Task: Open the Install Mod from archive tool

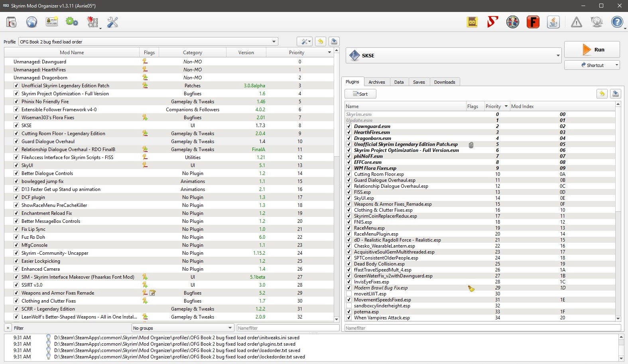Action: click(x=12, y=22)
